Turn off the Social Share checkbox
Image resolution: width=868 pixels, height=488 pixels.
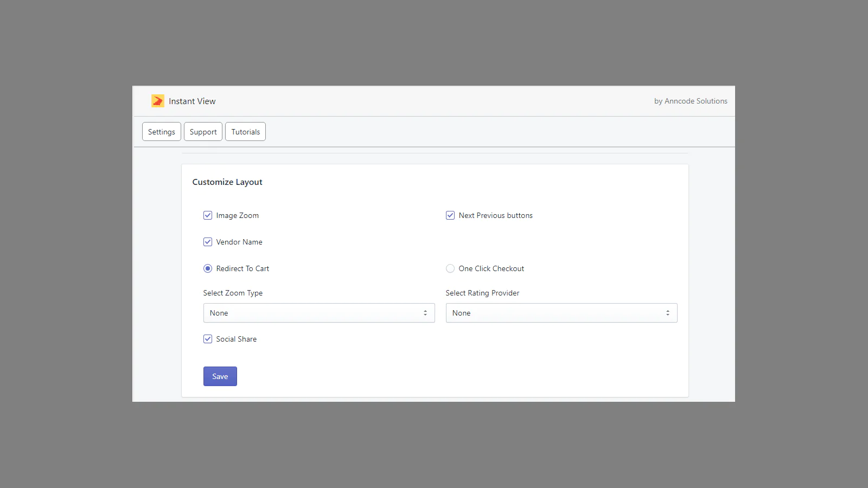[x=208, y=339]
